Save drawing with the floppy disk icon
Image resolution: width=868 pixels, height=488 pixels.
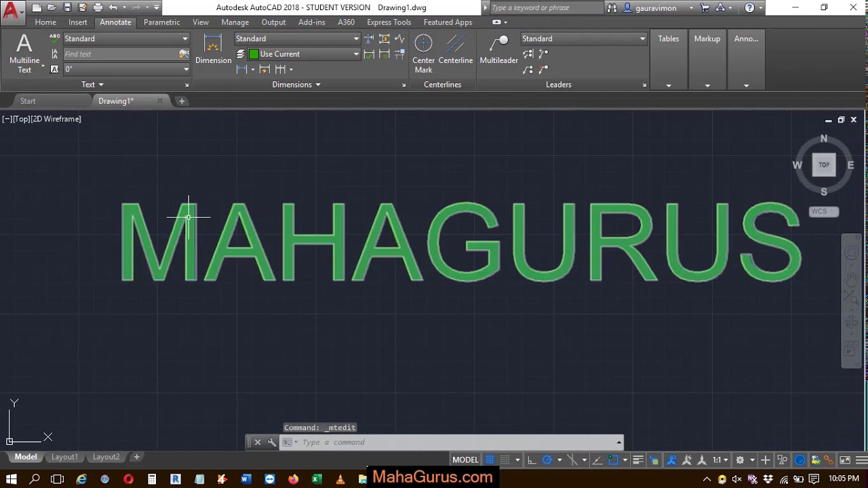(67, 8)
